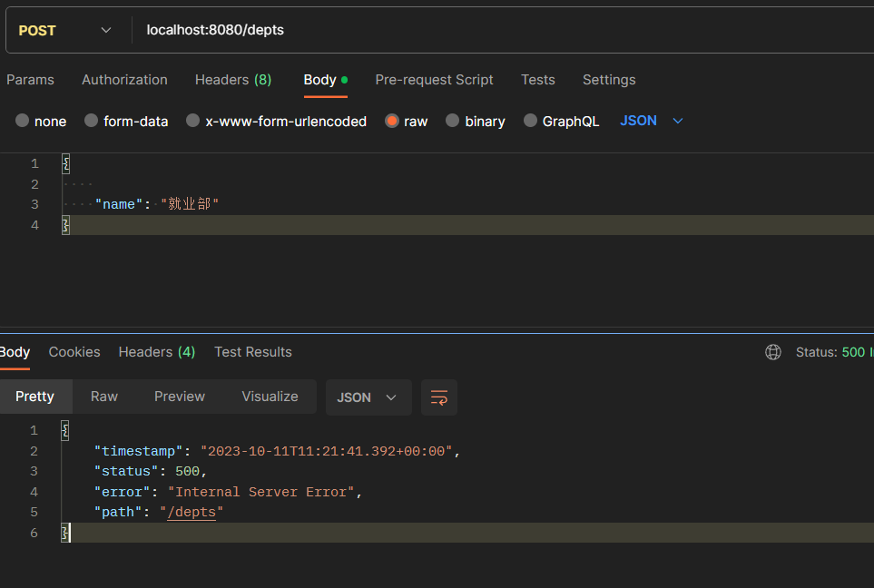
Task: Choose x-www-form-urlencoded body type
Action: (x=193, y=121)
